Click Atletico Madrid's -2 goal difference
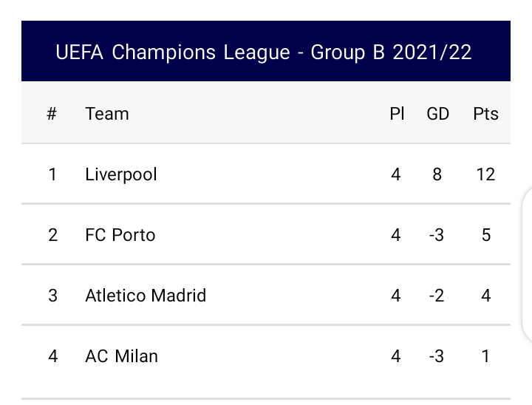Image resolution: width=532 pixels, height=405 pixels. 437,296
